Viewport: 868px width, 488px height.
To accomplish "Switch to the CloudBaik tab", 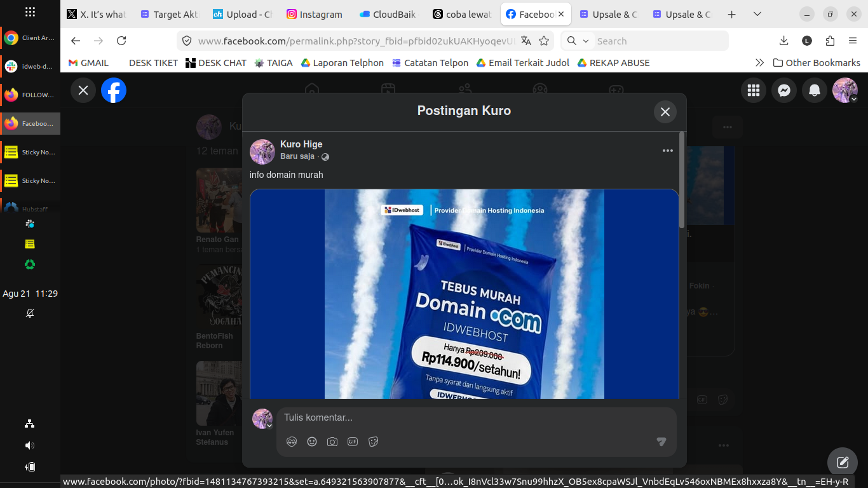I will click(389, 14).
